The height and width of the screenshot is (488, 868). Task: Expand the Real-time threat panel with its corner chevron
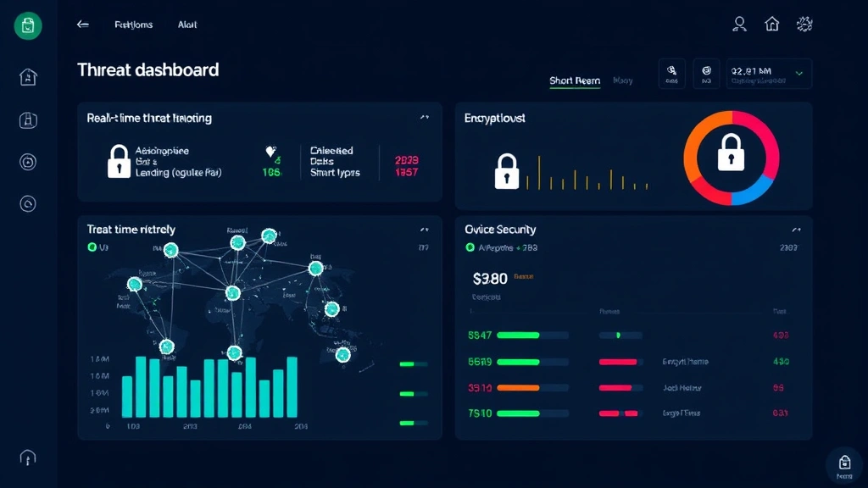(x=425, y=118)
